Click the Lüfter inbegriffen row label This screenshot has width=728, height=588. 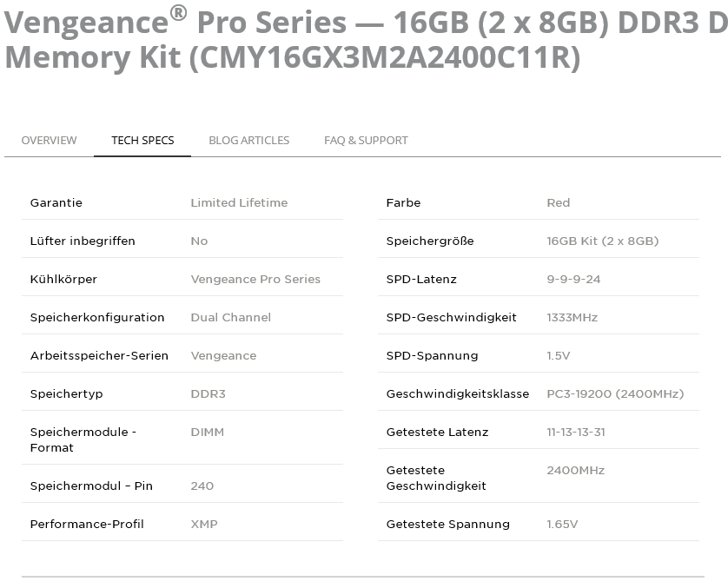click(x=83, y=241)
